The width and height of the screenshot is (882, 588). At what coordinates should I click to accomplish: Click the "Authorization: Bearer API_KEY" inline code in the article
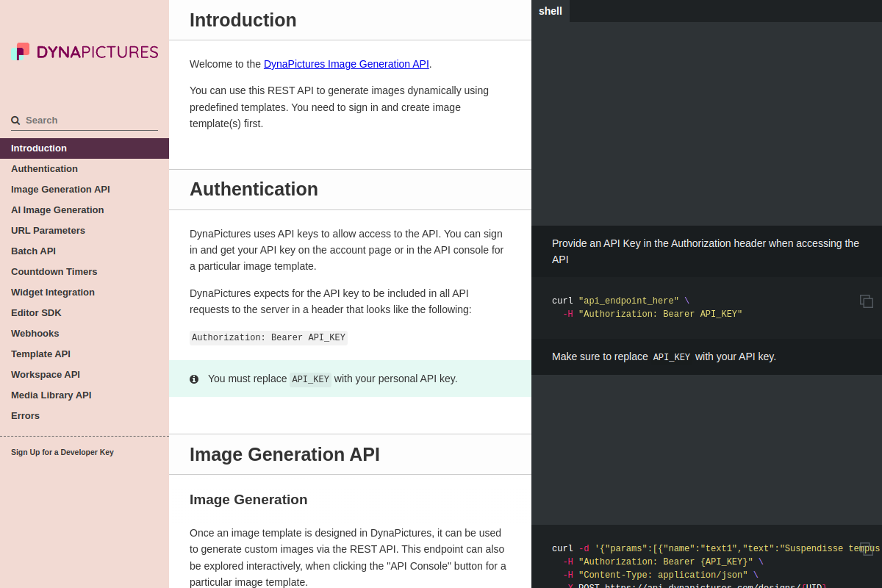click(x=268, y=338)
